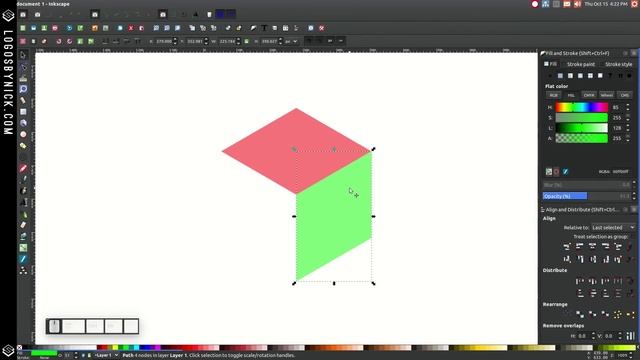Screen dimensions: 640x360
Task: Choose Unset paint question-mark button
Action: coord(610,76)
